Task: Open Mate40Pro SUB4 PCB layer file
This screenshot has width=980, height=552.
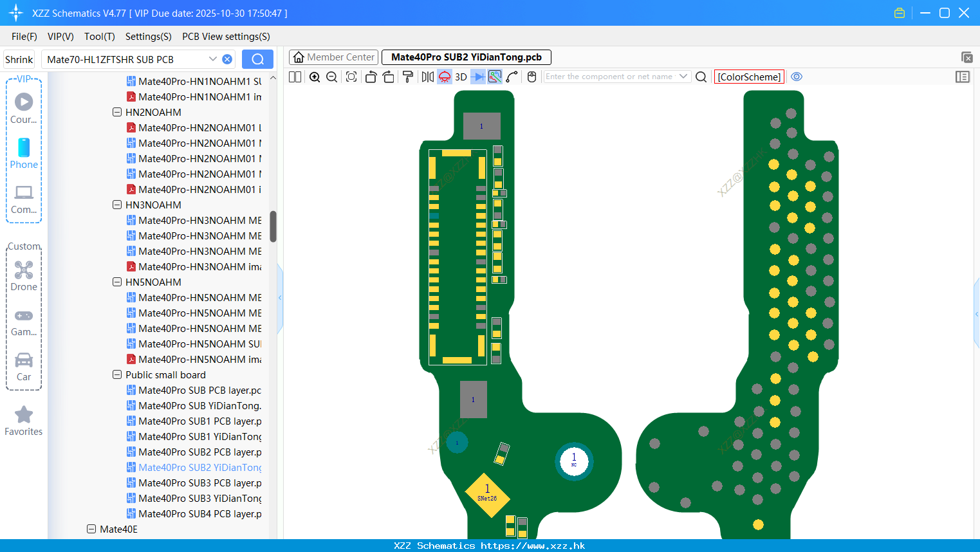Action: (x=194, y=513)
